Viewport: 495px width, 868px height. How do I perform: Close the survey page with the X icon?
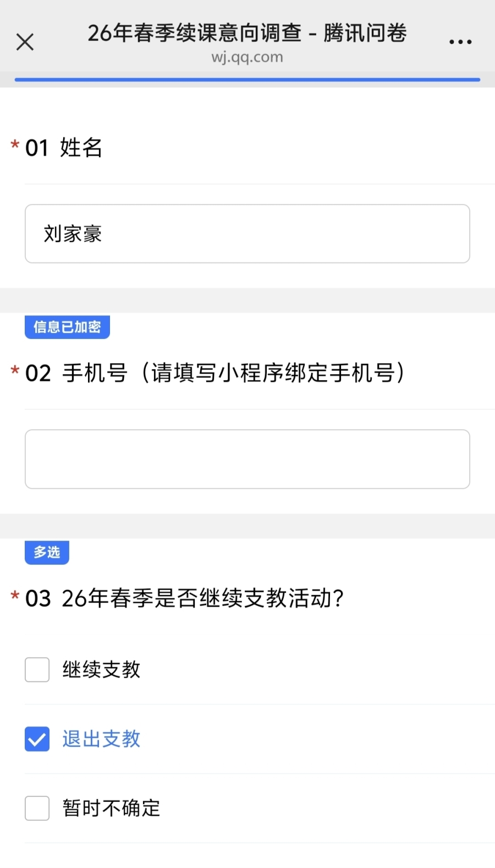pos(25,42)
